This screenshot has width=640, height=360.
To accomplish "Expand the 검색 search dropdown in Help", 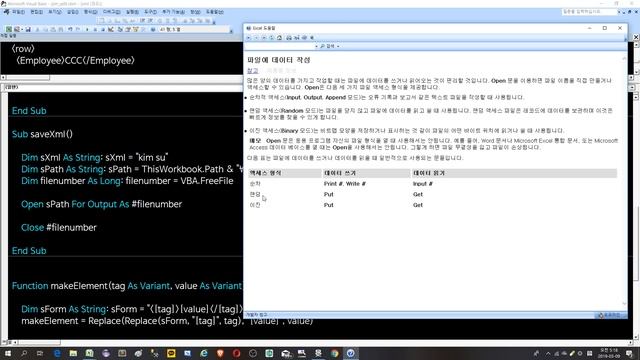I will 338,46.
